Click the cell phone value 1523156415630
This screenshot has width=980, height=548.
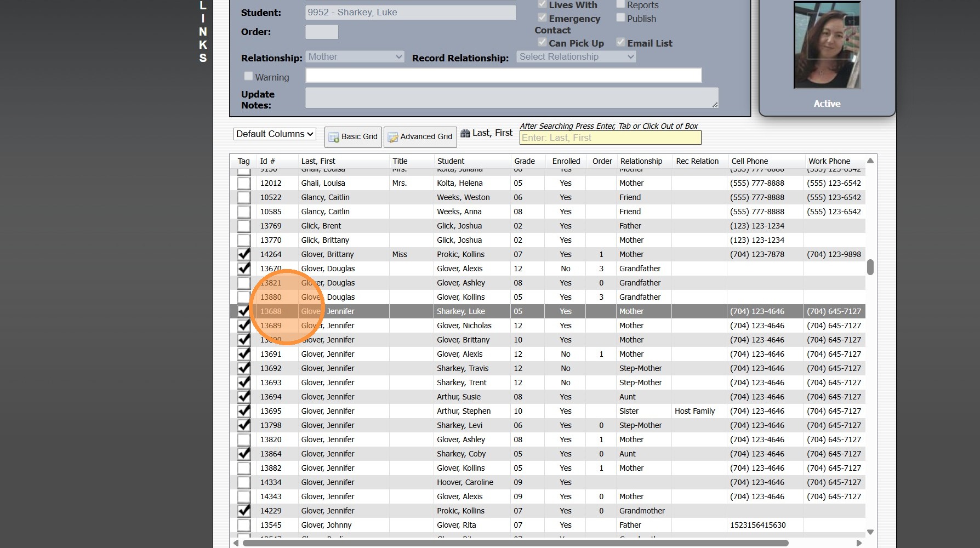pyautogui.click(x=757, y=525)
